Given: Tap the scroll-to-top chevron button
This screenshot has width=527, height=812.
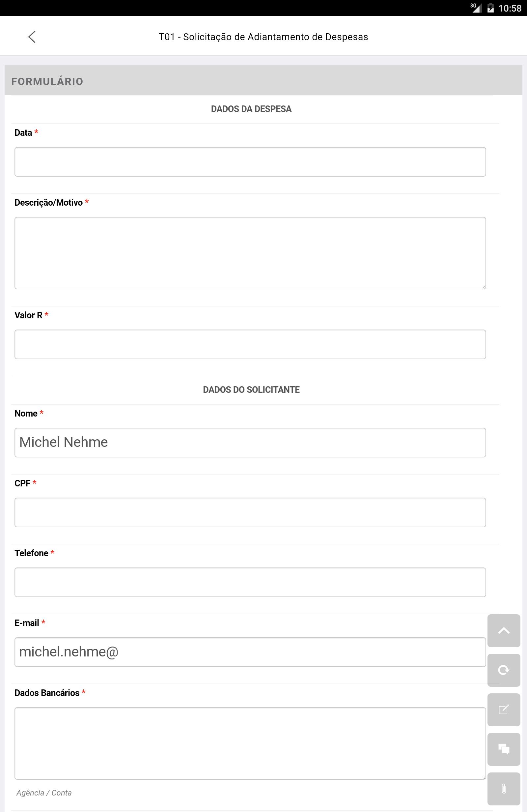Looking at the screenshot, I should (504, 630).
